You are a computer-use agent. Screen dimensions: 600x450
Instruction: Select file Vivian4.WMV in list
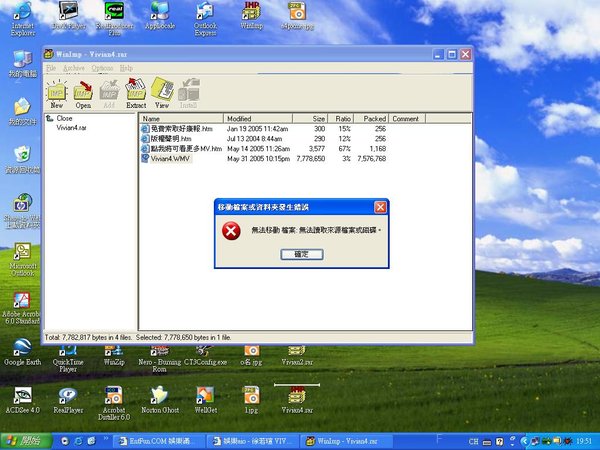click(166, 158)
